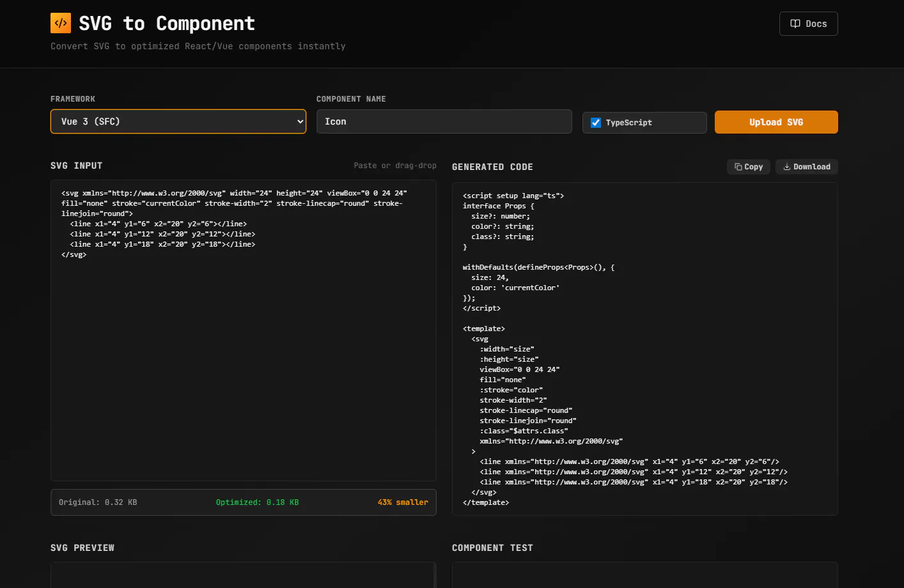This screenshot has width=904, height=588.
Task: Open the Docs page
Action: [x=809, y=24]
